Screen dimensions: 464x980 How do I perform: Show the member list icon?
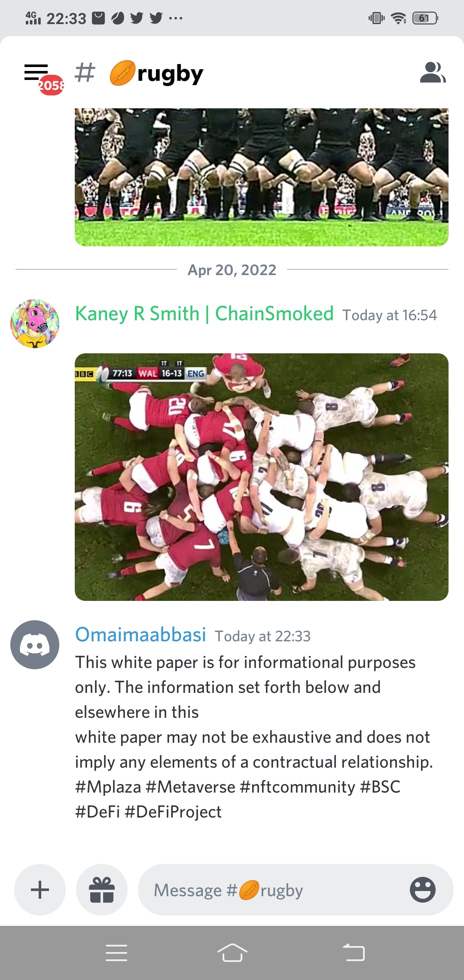tap(433, 72)
